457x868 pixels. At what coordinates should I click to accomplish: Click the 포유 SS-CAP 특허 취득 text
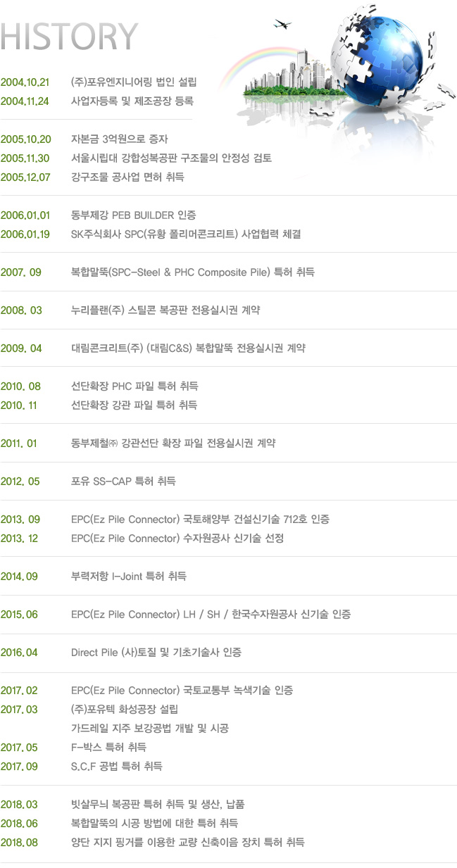point(123,482)
